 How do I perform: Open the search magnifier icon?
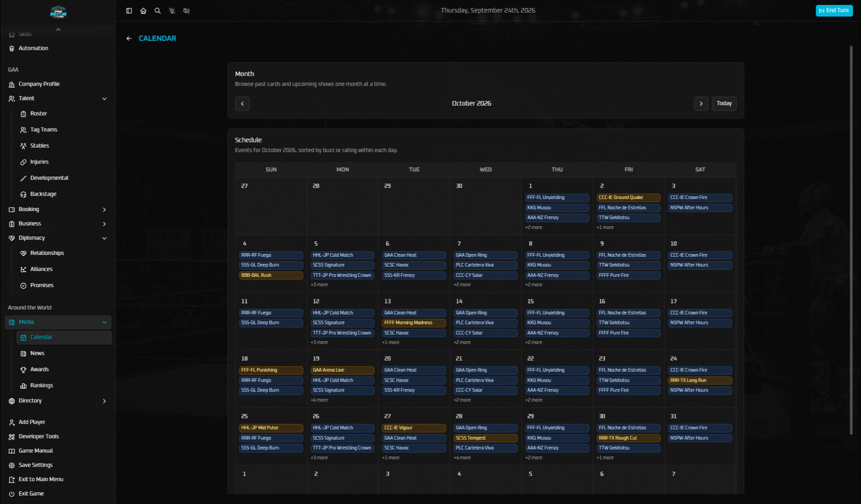point(158,11)
